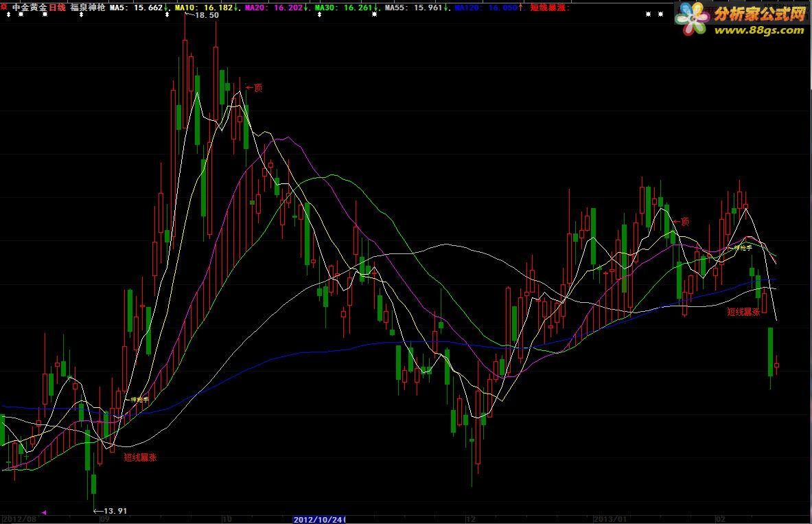Click the 2013/01 date axis label

tap(611, 519)
